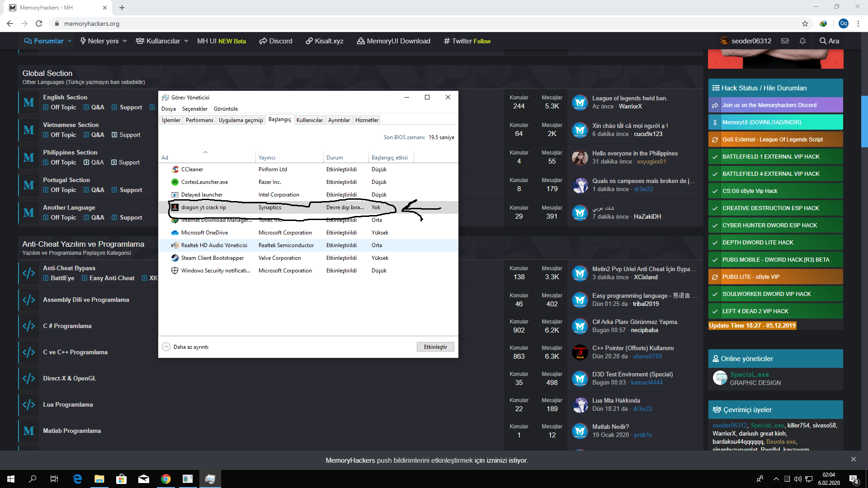Open File Explorer from the taskbar
868x488 pixels.
coord(99,479)
